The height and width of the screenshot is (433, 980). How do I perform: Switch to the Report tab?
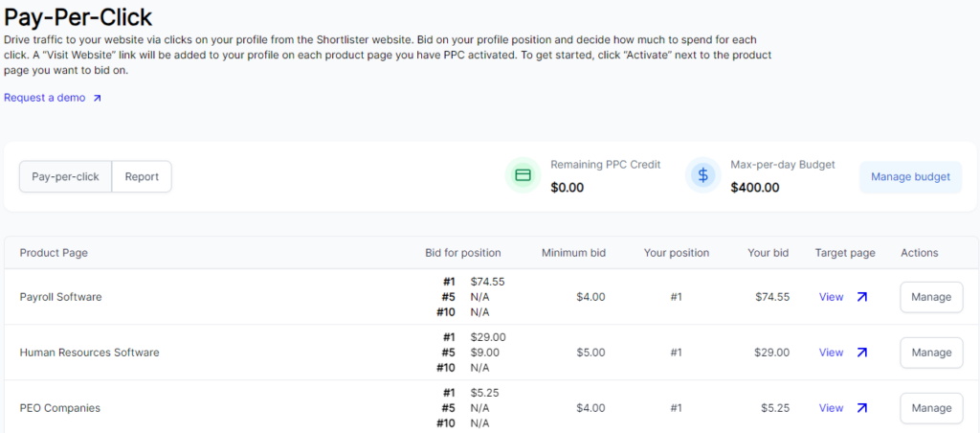[x=142, y=176]
